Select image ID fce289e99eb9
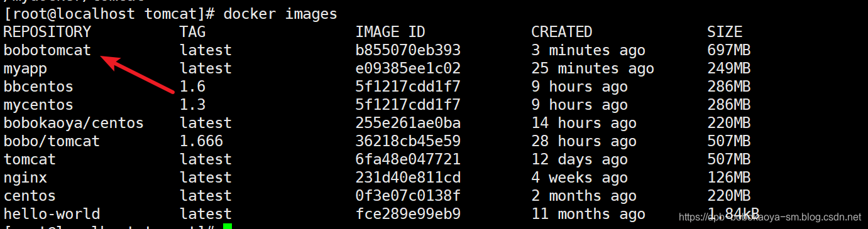 coord(408,214)
